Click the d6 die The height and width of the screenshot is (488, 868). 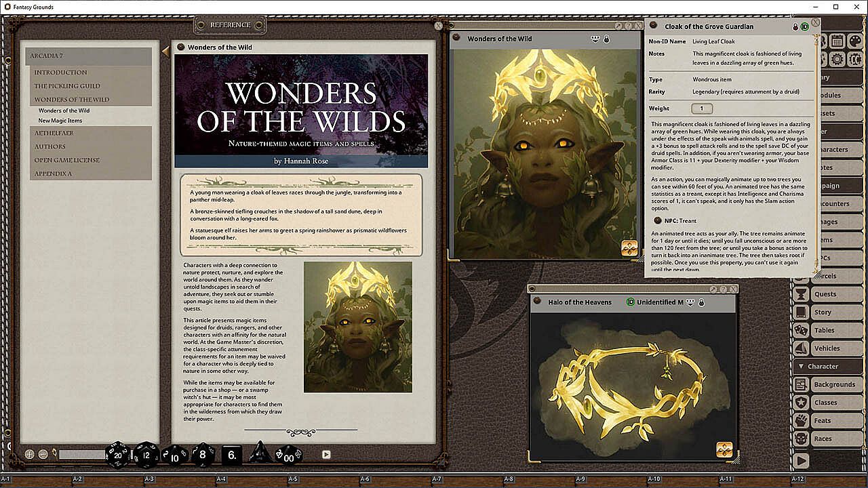click(x=232, y=455)
